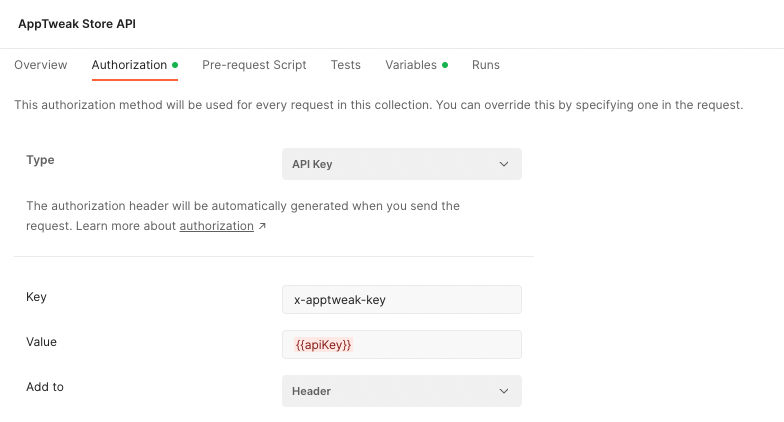Follow the authorization documentation link
784x422 pixels.
tap(216, 226)
